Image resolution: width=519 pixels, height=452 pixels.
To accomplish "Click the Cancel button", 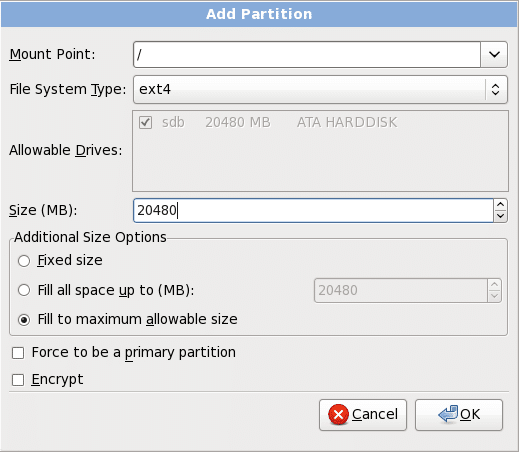I will coord(363,415).
